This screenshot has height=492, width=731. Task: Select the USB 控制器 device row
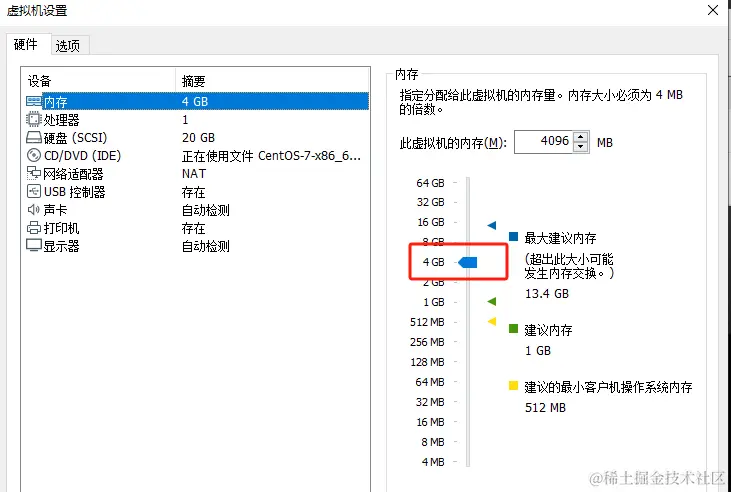point(197,192)
